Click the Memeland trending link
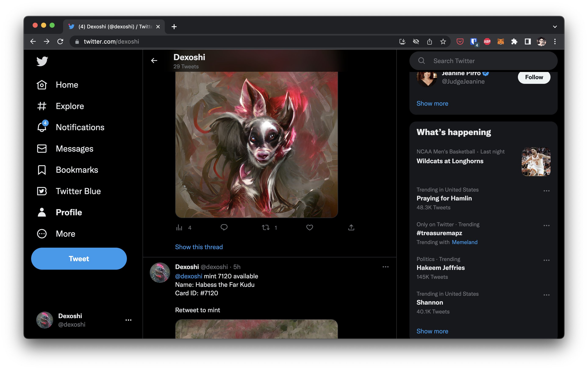The image size is (588, 370). (465, 242)
